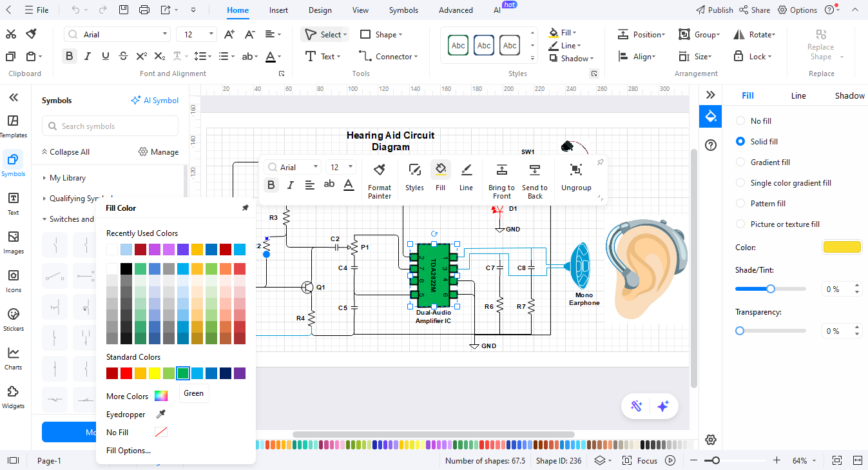This screenshot has height=470, width=868.
Task: Click the Transparency slider handle
Action: point(740,330)
